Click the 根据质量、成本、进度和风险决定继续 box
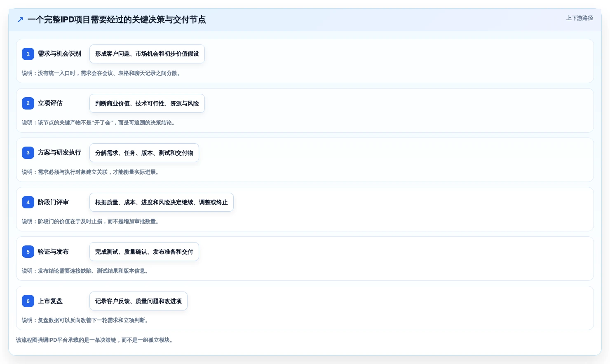Image resolution: width=610 pixels, height=364 pixels. [x=162, y=202]
